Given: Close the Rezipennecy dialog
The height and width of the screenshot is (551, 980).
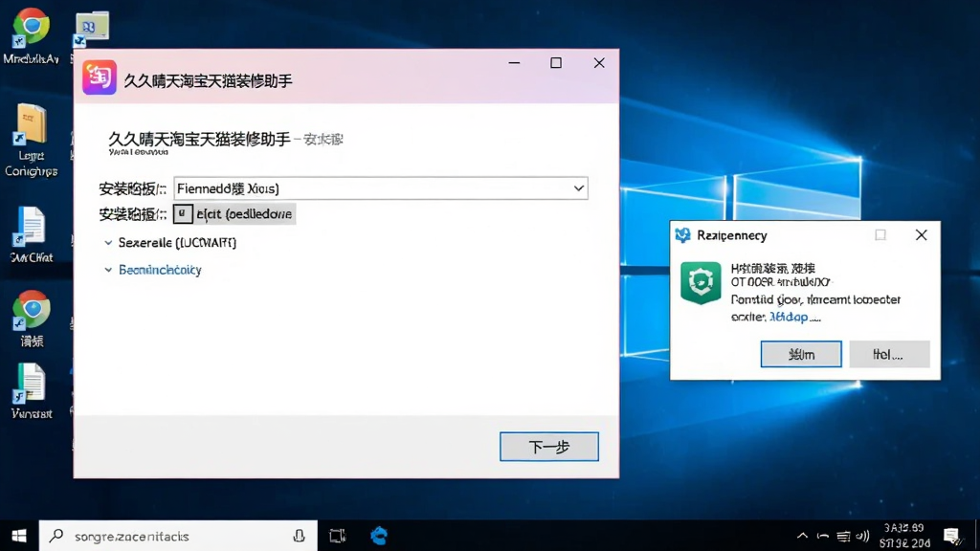Looking at the screenshot, I should click(922, 235).
